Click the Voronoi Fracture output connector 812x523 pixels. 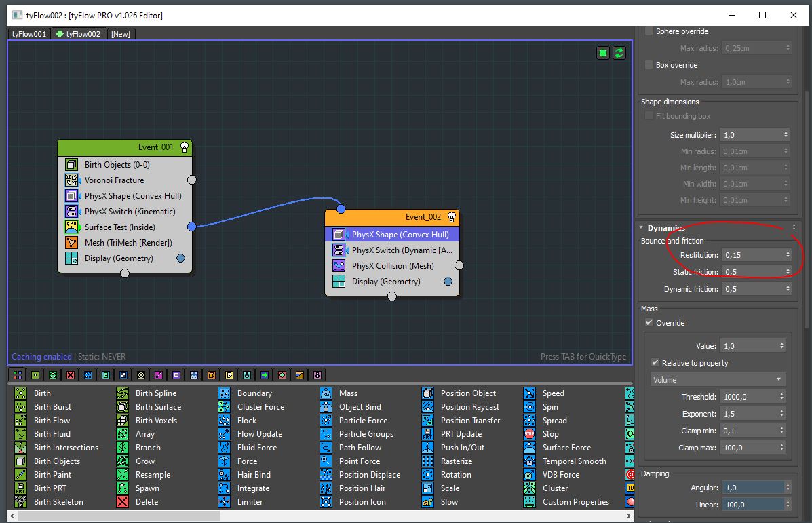(191, 180)
